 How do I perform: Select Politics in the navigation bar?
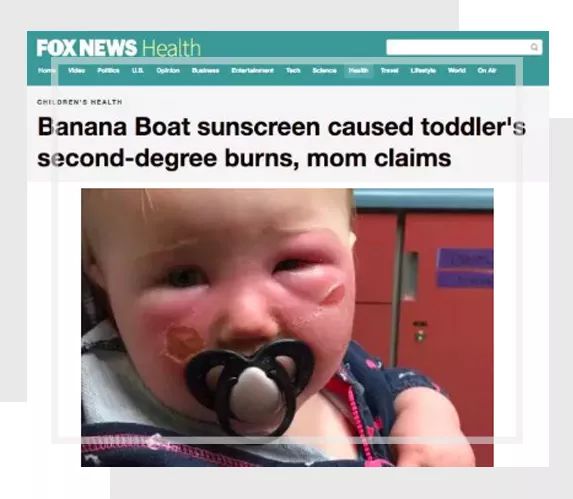pyautogui.click(x=108, y=71)
